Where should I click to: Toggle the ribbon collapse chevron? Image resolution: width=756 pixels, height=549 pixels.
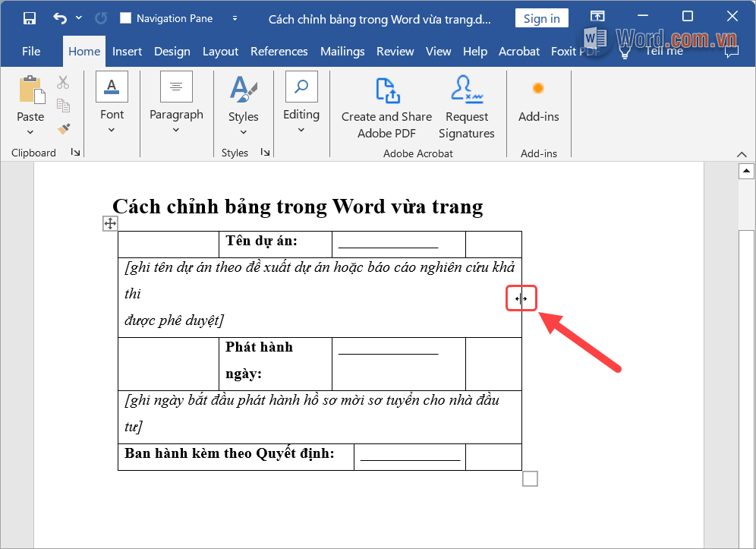click(742, 154)
